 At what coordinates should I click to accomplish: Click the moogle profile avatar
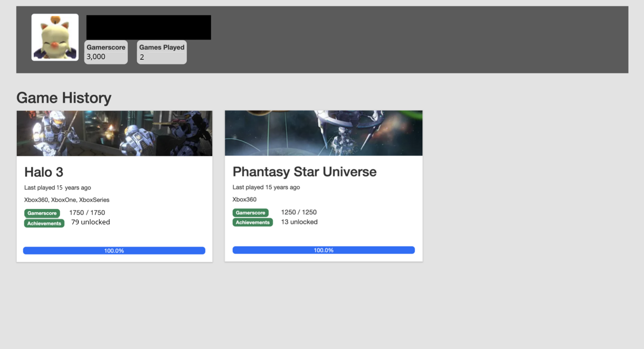pos(55,37)
